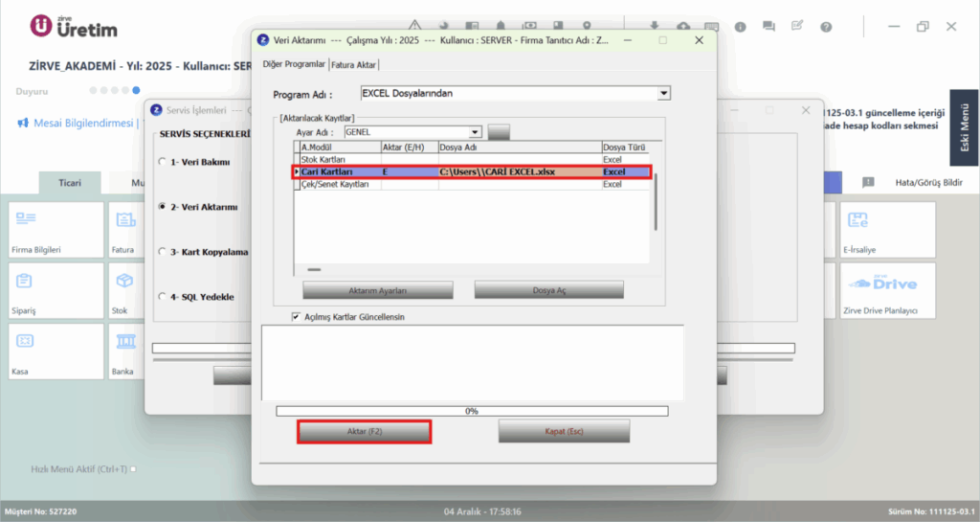Select the Ticari tab in main window
Image resolution: width=980 pixels, height=522 pixels.
point(70,183)
